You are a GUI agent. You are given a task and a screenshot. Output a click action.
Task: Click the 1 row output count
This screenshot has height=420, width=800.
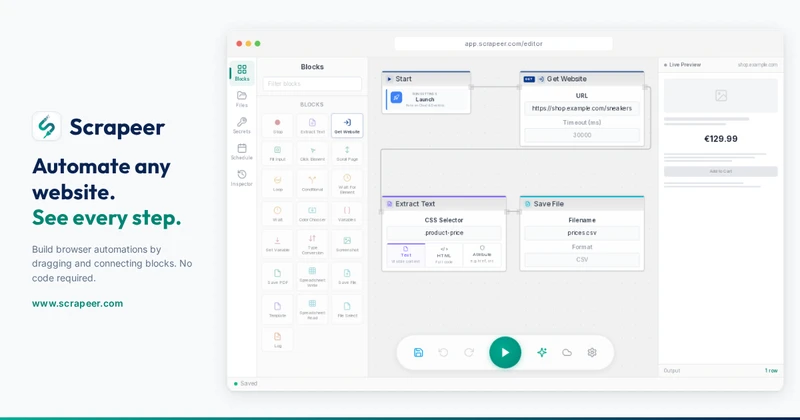click(x=771, y=370)
